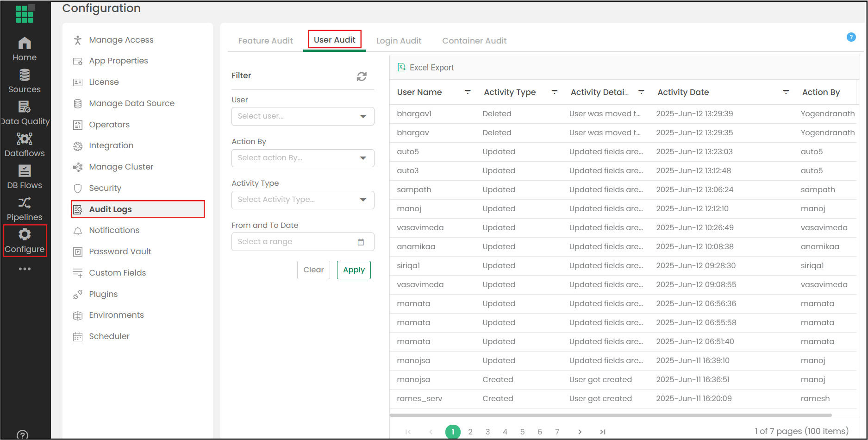Open the Activity Type column filter icon
The height and width of the screenshot is (440, 868).
(554, 92)
